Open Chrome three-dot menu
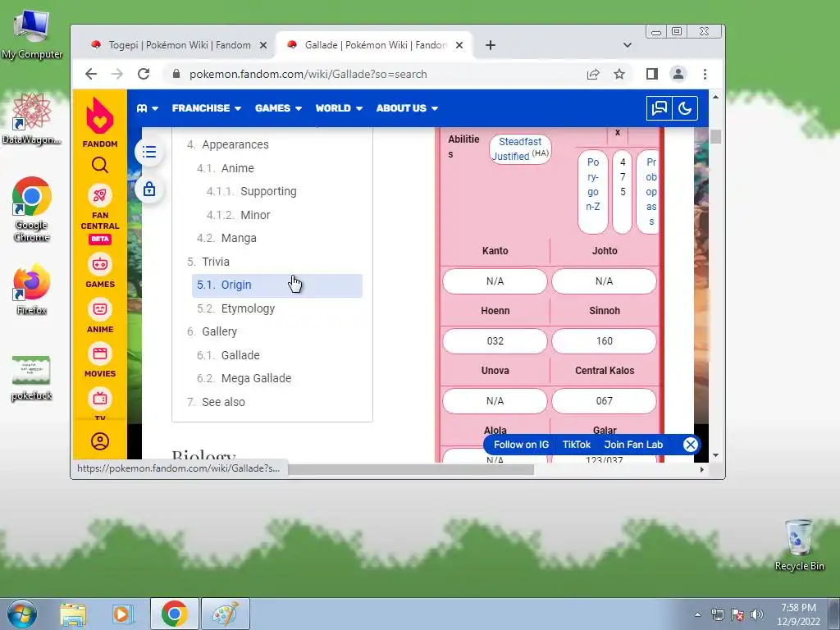 coord(705,74)
